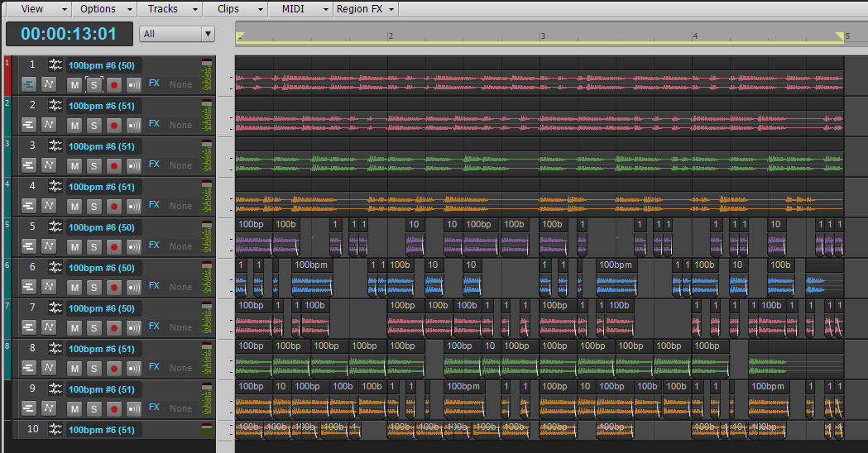Image resolution: width=868 pixels, height=453 pixels.
Task: Click the red color strip of track 1
Action: click(x=7, y=76)
